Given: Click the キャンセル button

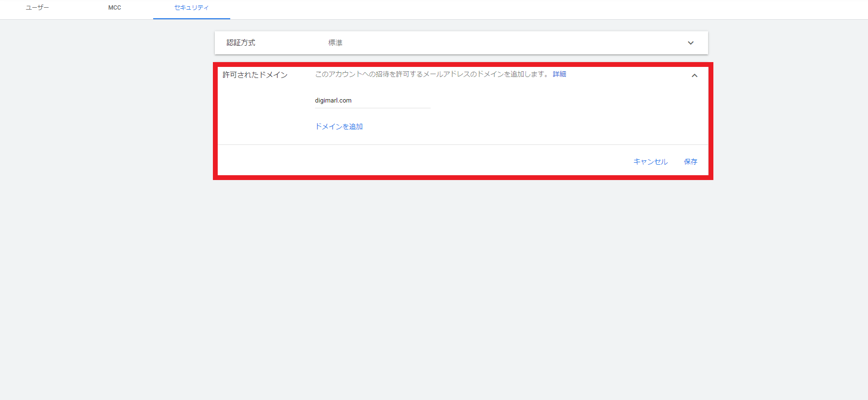Looking at the screenshot, I should click(x=650, y=162).
